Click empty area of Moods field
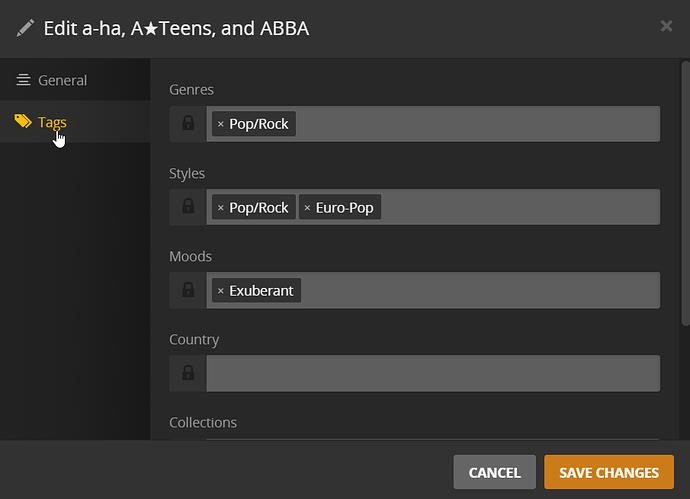Screen dimensions: 690x499 coord(478,290)
